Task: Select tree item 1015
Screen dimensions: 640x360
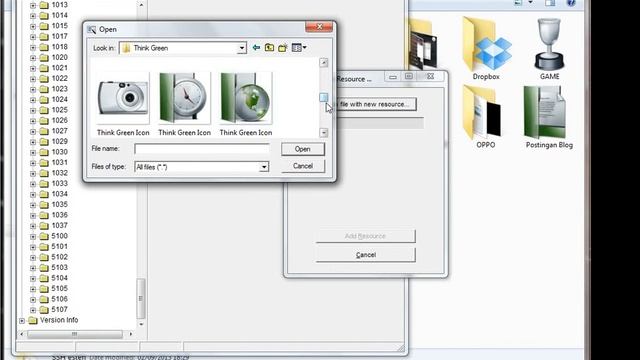Action: (60, 26)
